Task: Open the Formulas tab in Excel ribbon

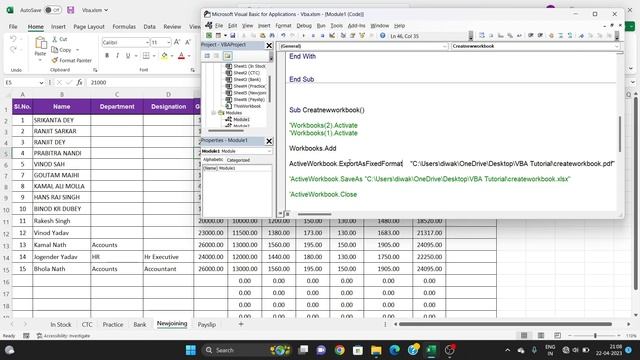Action: click(x=124, y=27)
